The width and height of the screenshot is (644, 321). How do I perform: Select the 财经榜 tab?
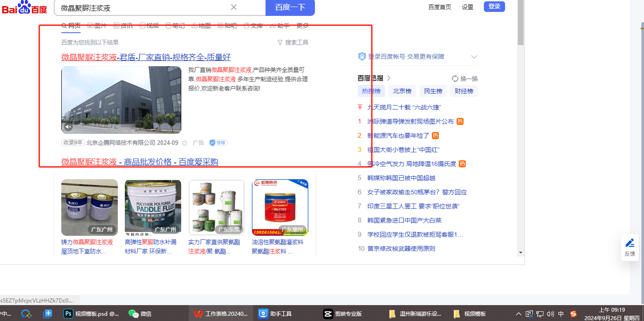pos(464,91)
